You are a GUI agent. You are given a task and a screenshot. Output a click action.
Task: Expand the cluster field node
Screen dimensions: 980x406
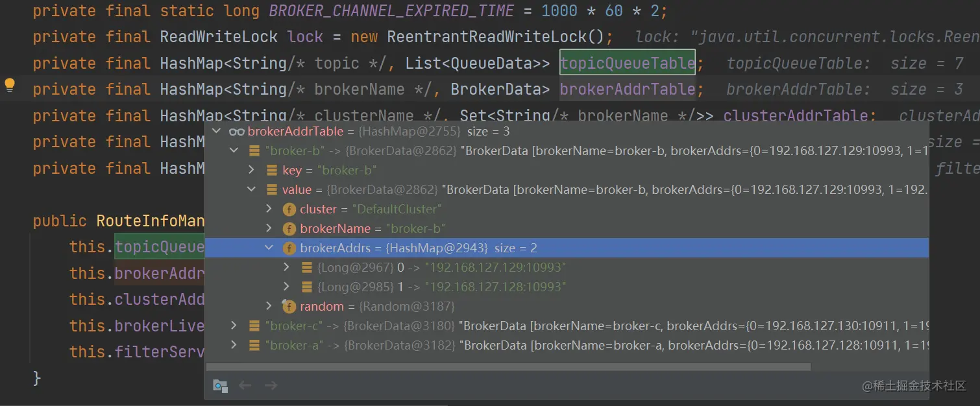[269, 209]
